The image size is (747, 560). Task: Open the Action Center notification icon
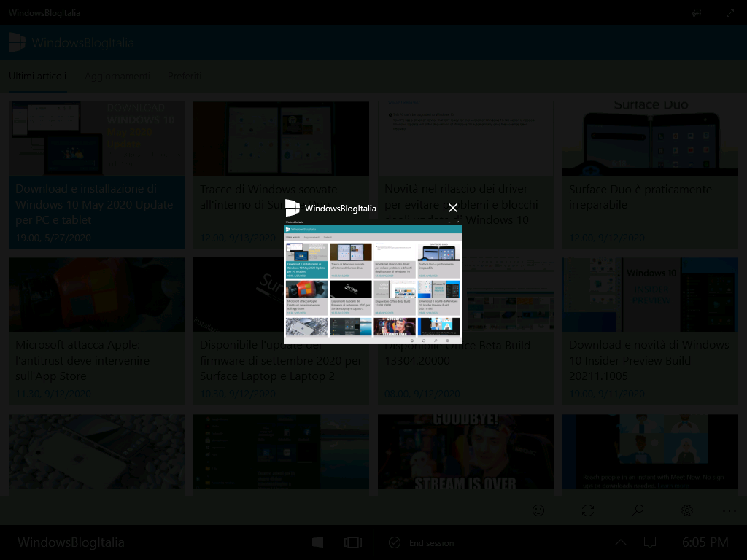[x=650, y=542]
